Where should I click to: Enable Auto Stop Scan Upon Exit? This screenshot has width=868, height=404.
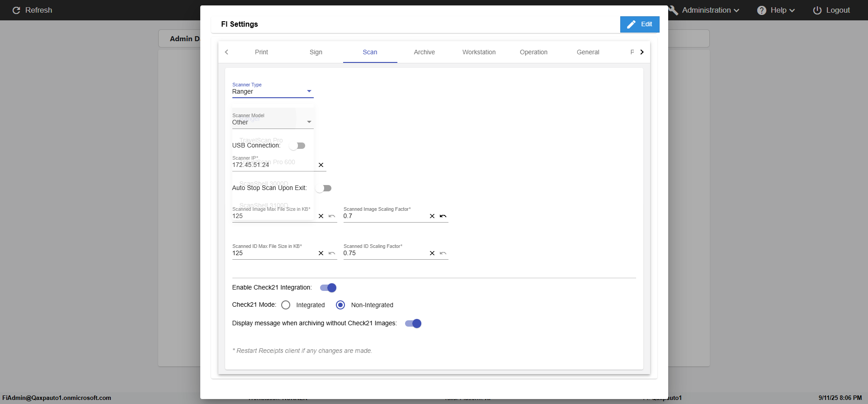[x=324, y=188]
